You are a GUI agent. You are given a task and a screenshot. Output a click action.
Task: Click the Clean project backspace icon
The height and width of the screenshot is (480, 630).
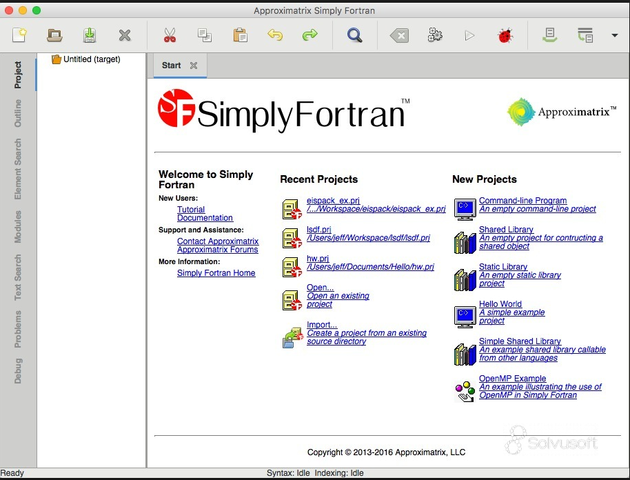pyautogui.click(x=399, y=36)
